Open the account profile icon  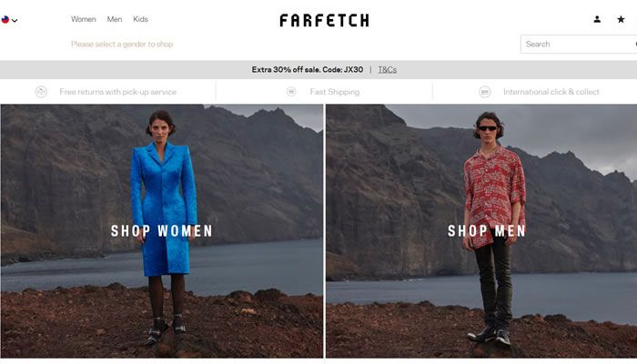click(597, 19)
